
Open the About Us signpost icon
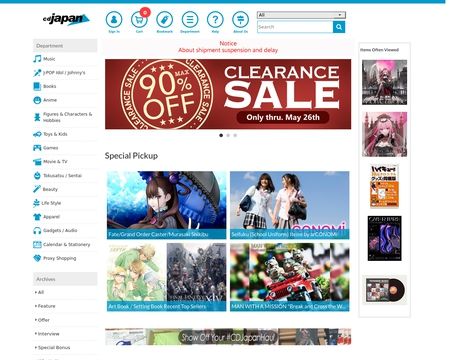241,20
